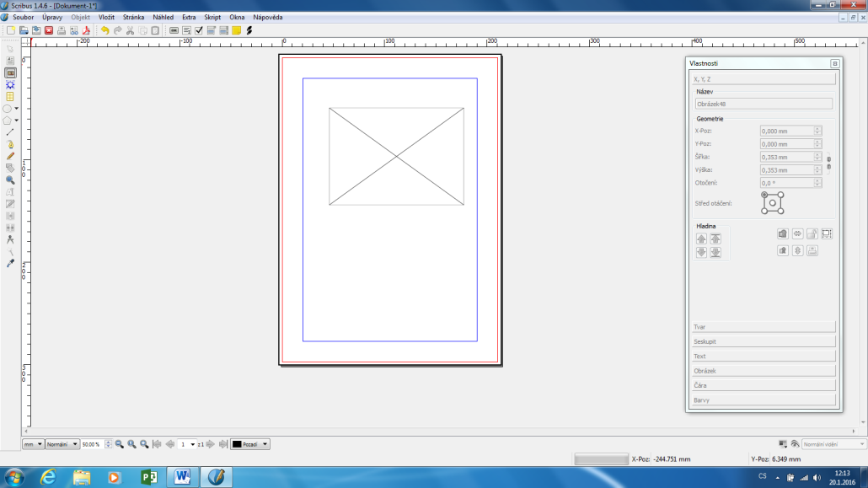This screenshot has height=488, width=868.
Task: Toggle the width-height proportion chain lock
Action: (828, 163)
